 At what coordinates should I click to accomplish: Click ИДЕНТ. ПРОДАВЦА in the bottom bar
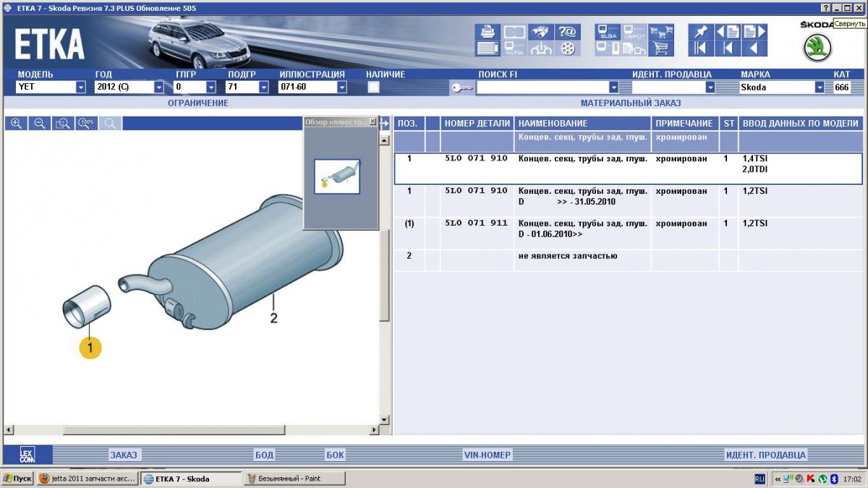765,455
